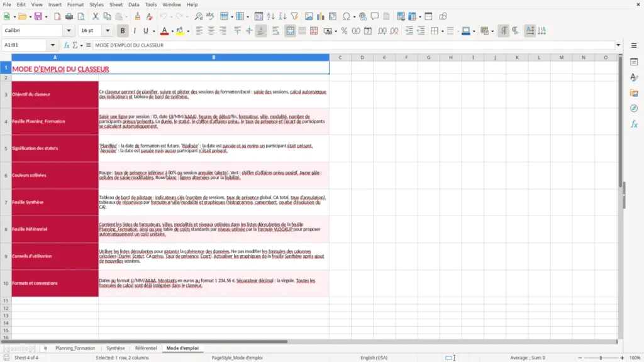Open the Data menu
Viewport: 644px width, 362px height.
(x=133, y=4)
